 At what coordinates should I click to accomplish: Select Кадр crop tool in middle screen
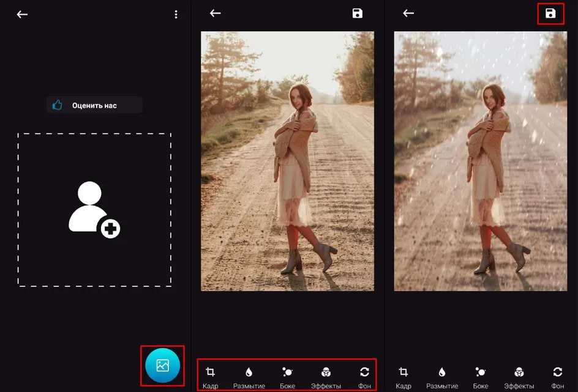tap(211, 377)
